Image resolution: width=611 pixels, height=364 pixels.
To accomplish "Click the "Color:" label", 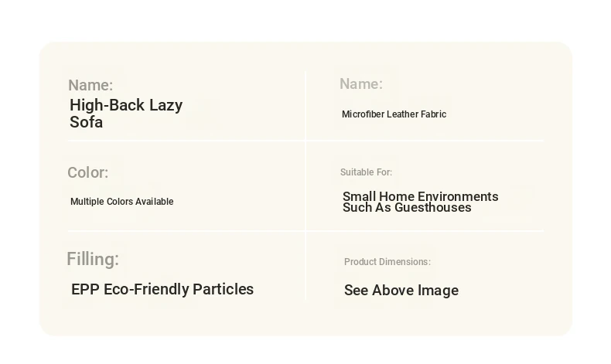I will (87, 172).
